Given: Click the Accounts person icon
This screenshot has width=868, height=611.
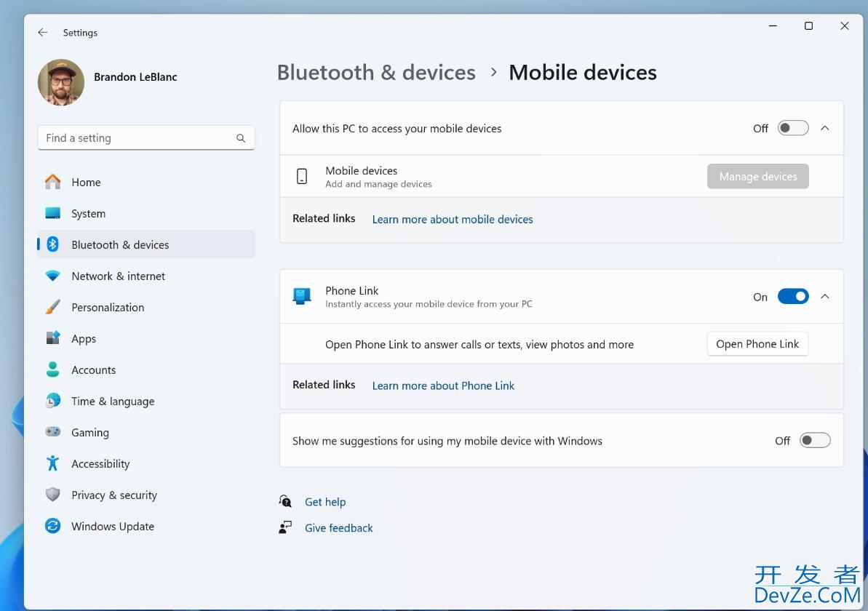Looking at the screenshot, I should (x=52, y=370).
